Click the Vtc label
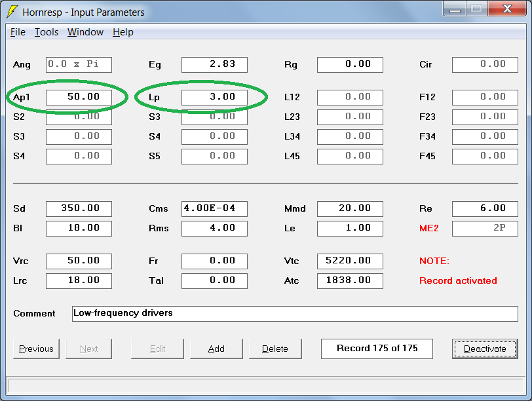This screenshot has height=401, width=532. (x=292, y=261)
